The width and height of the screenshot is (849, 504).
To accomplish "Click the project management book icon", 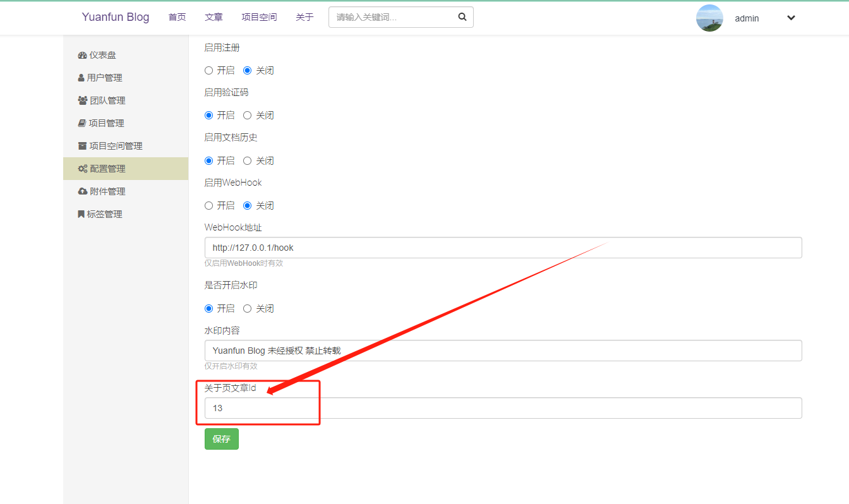I will tap(81, 124).
